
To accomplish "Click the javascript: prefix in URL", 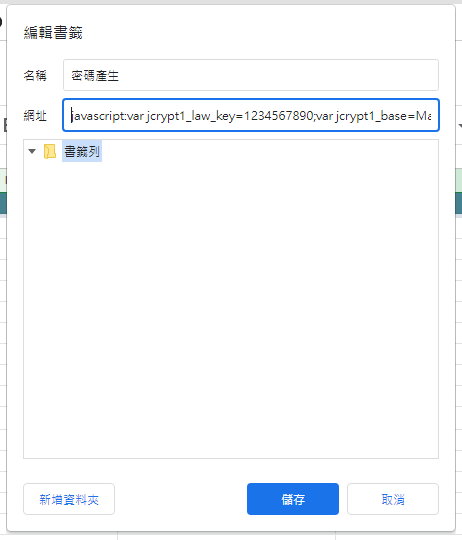I will coord(98,116).
